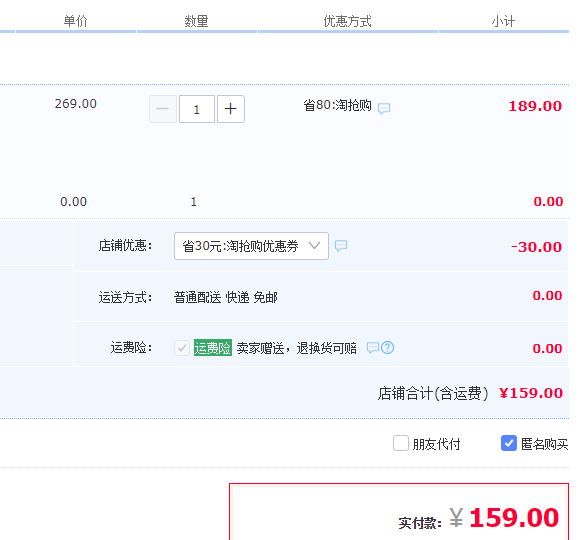Click the quantity input field showing 1
Screen dimensions: 580x540
[x=197, y=109]
